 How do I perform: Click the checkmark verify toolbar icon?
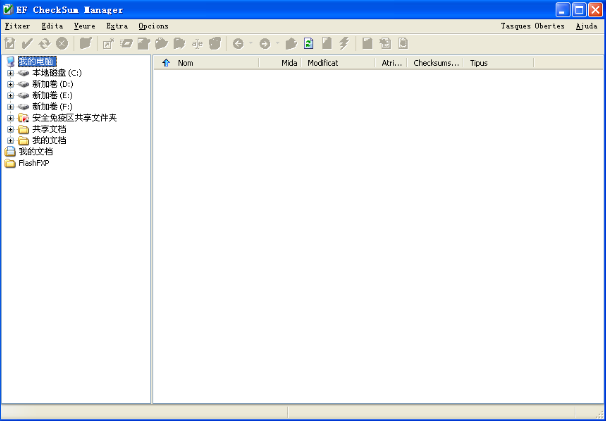(x=27, y=44)
